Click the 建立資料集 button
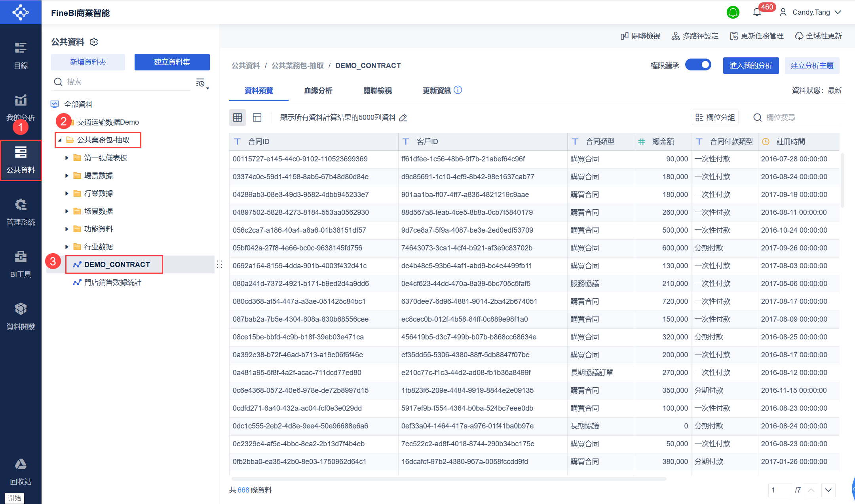855x504 pixels. coord(172,62)
